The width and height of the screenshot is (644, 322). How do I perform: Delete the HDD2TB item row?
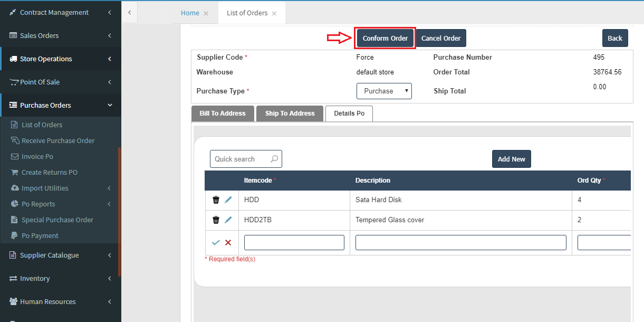[216, 220]
